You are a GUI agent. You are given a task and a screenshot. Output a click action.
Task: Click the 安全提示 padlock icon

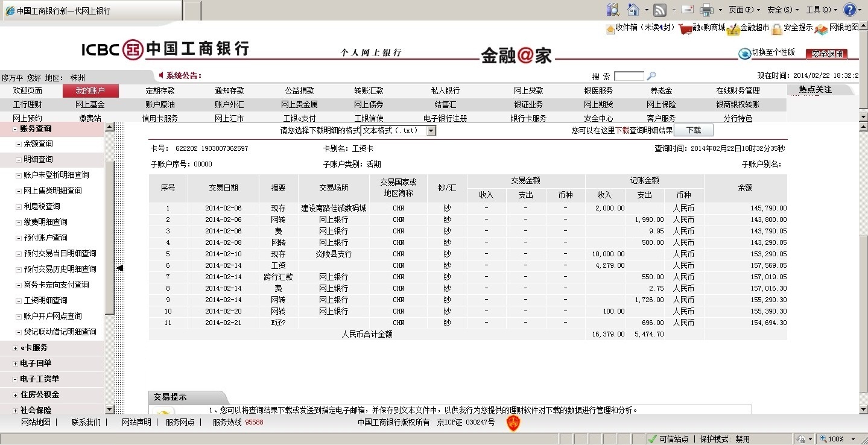point(777,28)
